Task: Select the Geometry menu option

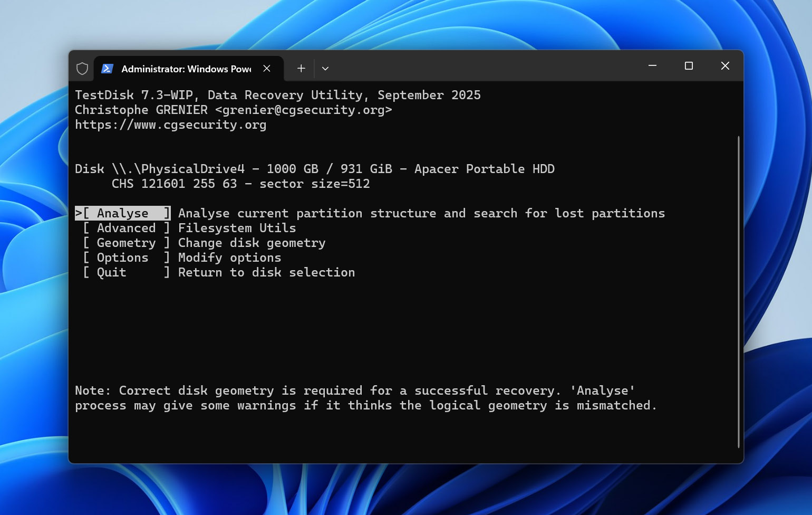Action: [127, 243]
